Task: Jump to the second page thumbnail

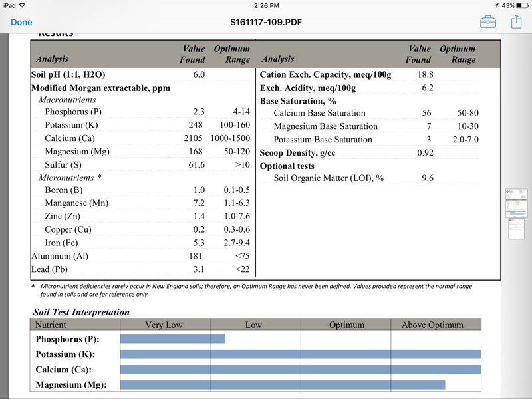Action: [516, 229]
